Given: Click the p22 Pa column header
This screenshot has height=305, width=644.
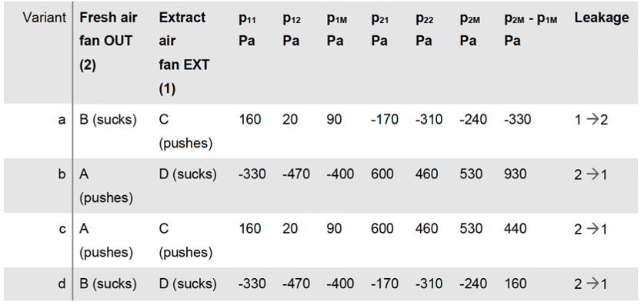Looking at the screenshot, I should coord(424,29).
